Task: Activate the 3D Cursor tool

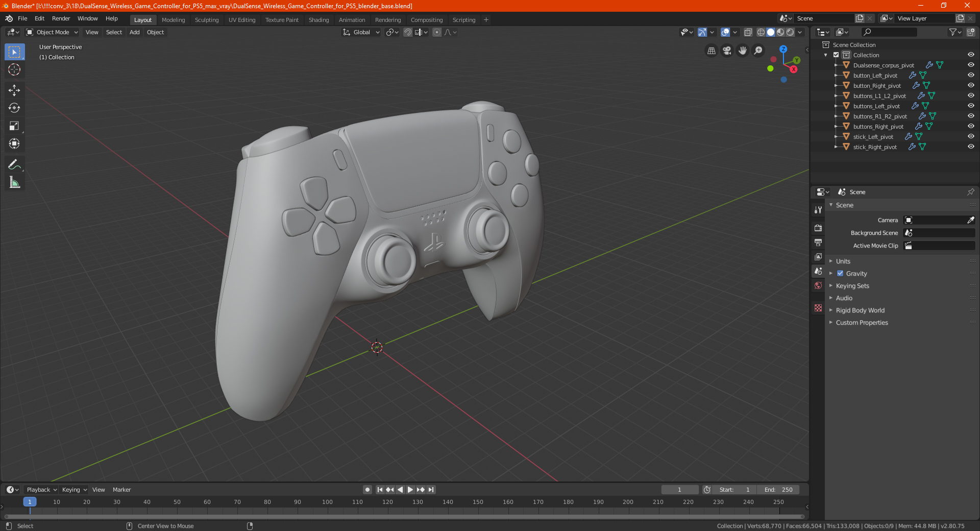Action: coord(14,69)
